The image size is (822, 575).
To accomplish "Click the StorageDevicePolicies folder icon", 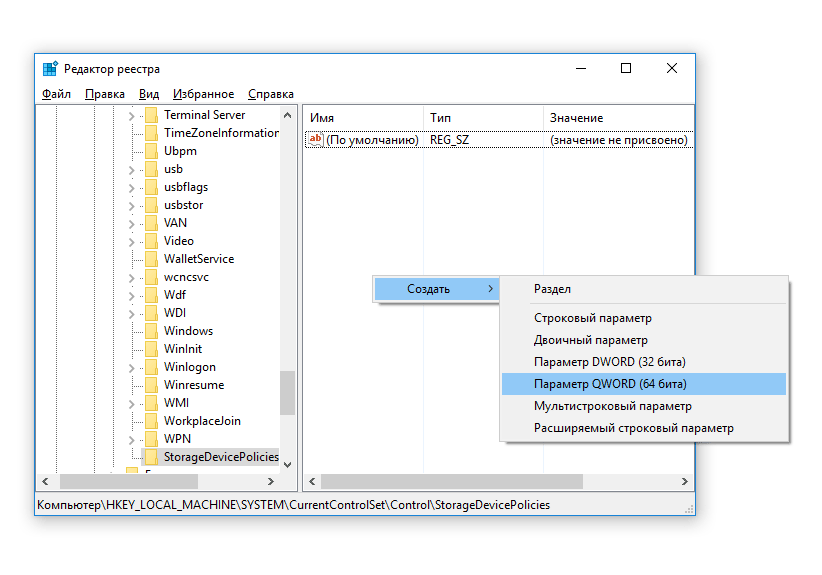I will (151, 457).
